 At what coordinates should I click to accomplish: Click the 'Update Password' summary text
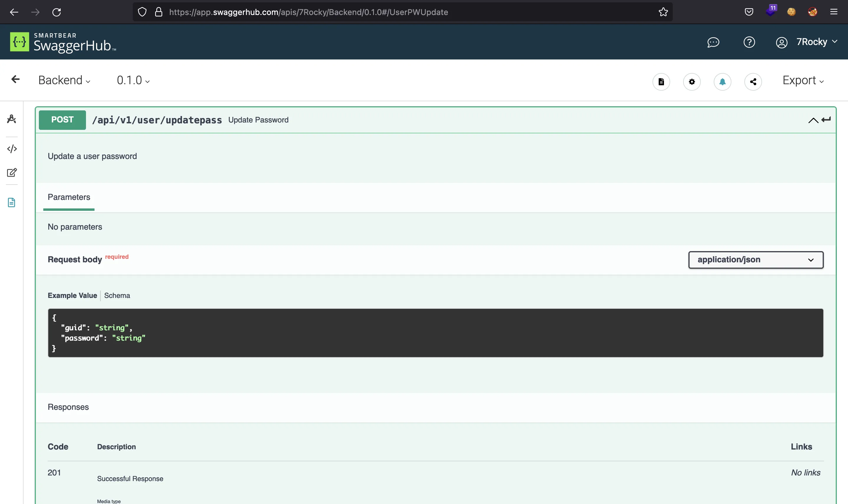[259, 120]
